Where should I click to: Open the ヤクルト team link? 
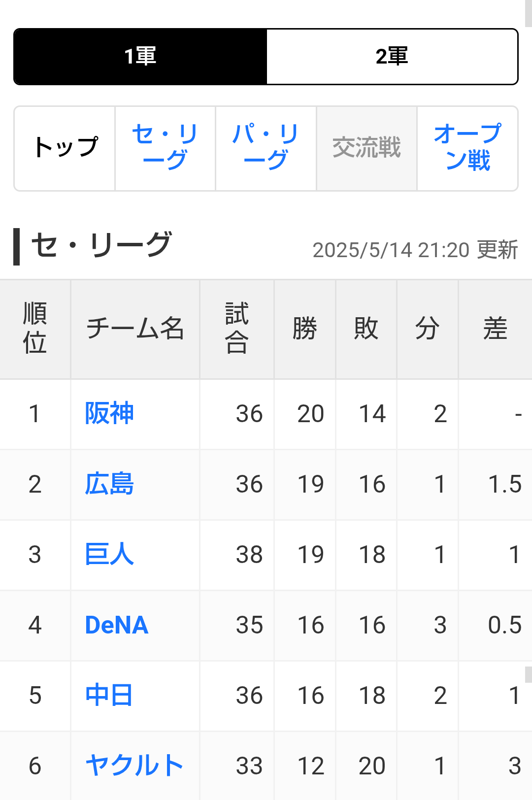click(134, 766)
